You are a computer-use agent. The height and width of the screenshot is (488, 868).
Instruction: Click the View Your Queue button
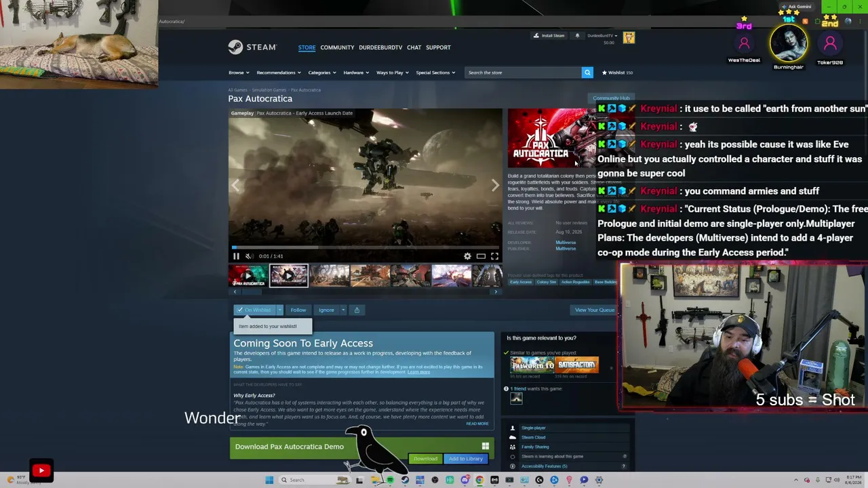(x=595, y=310)
